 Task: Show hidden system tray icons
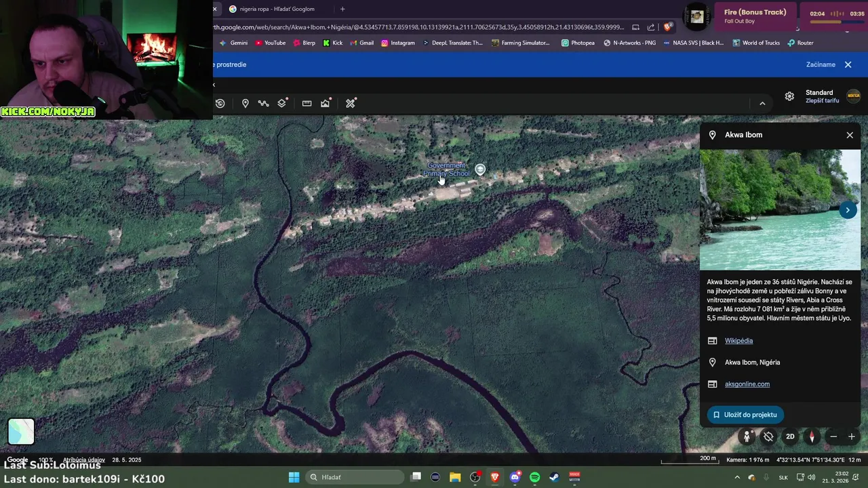[737, 477]
